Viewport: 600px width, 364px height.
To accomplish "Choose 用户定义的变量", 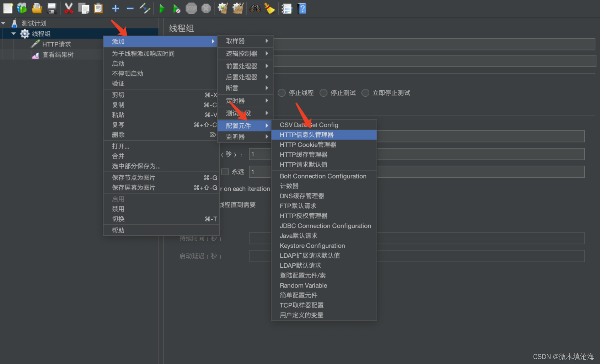I will coord(324,315).
